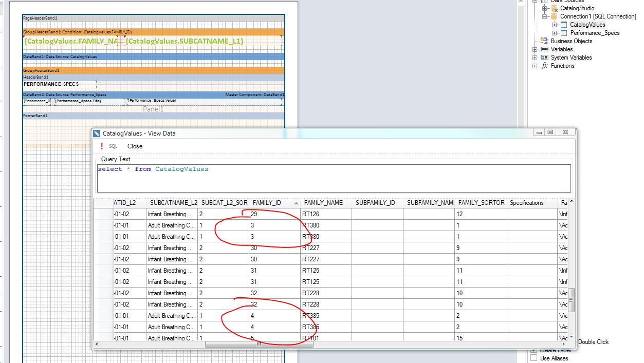644x363 pixels.
Task: Enable the Use Aliases checkbox
Action: click(x=533, y=358)
